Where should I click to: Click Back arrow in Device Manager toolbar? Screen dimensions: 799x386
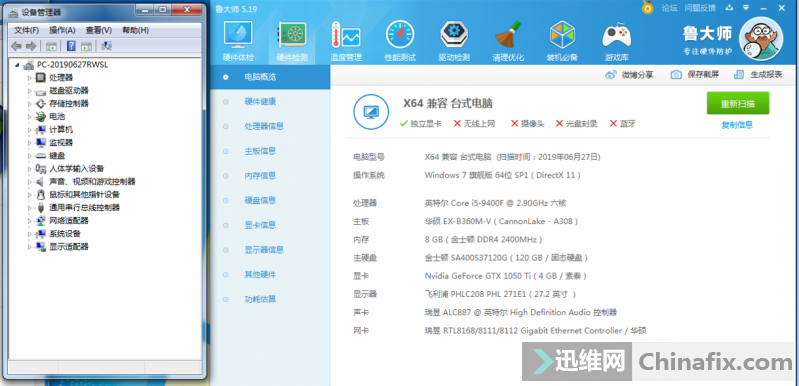(x=16, y=46)
